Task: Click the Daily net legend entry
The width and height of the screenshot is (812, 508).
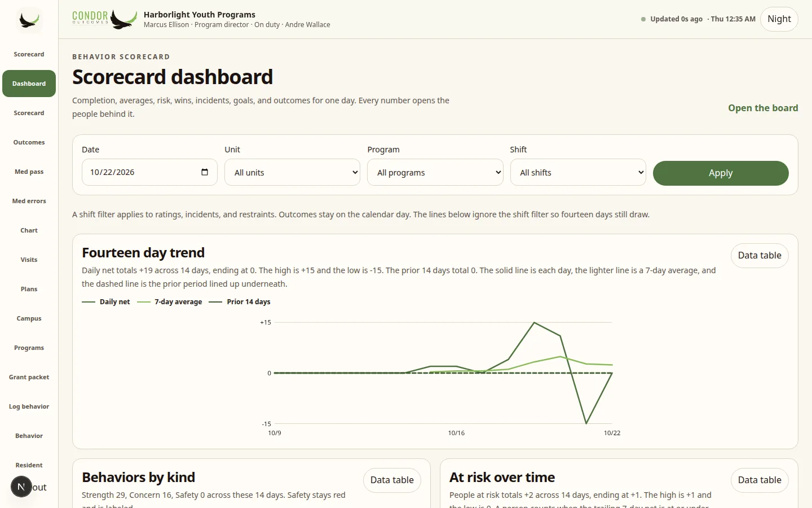Action: pyautogui.click(x=106, y=302)
